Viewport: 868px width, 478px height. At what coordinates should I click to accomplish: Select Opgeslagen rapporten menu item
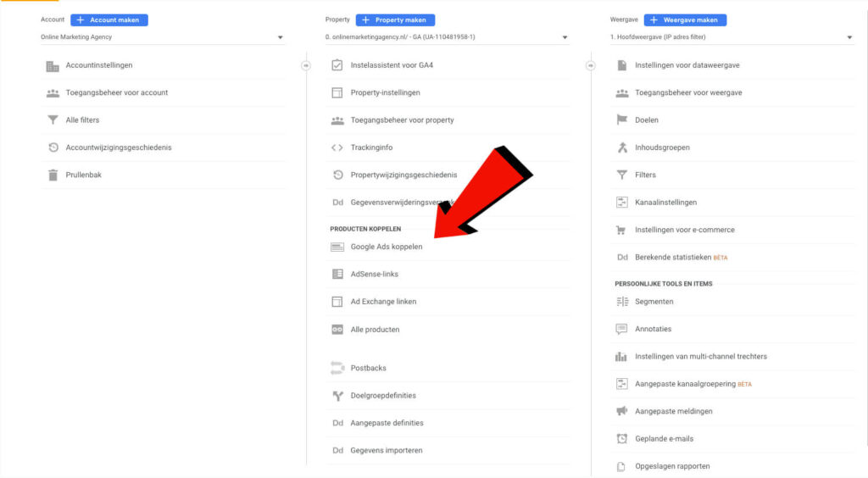672,466
